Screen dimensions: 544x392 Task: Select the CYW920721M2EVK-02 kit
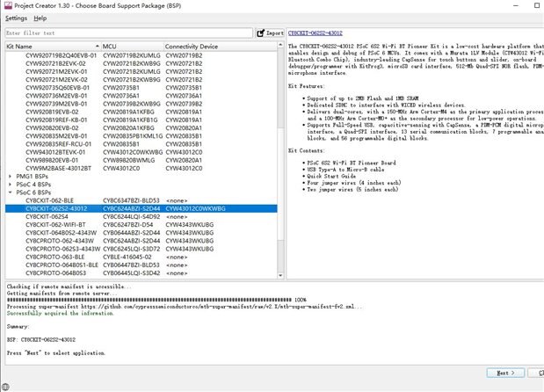click(x=56, y=79)
